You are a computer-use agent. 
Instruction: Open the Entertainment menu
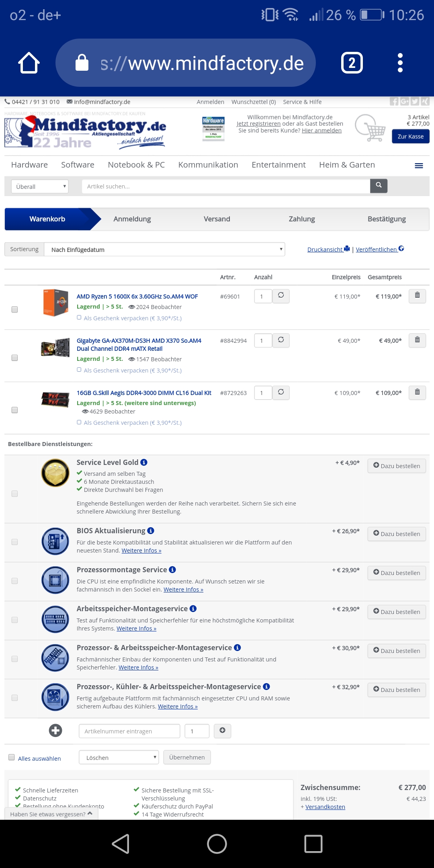[x=278, y=165]
